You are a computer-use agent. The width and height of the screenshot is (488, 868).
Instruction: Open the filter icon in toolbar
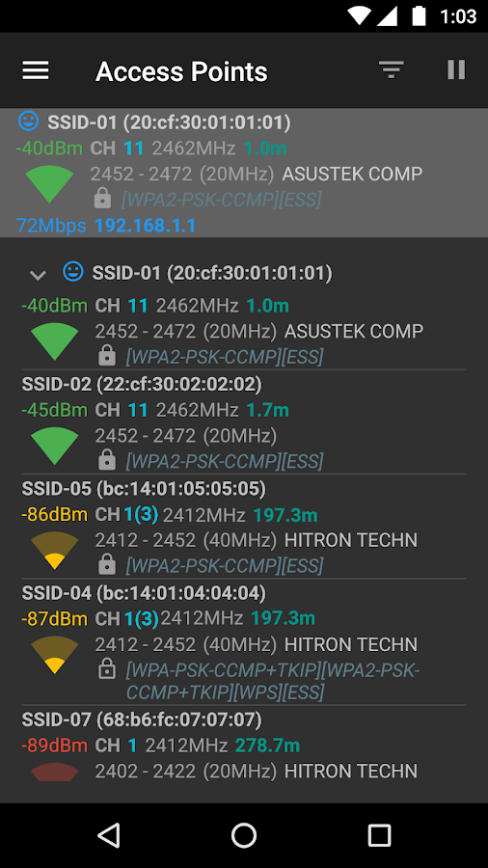392,69
